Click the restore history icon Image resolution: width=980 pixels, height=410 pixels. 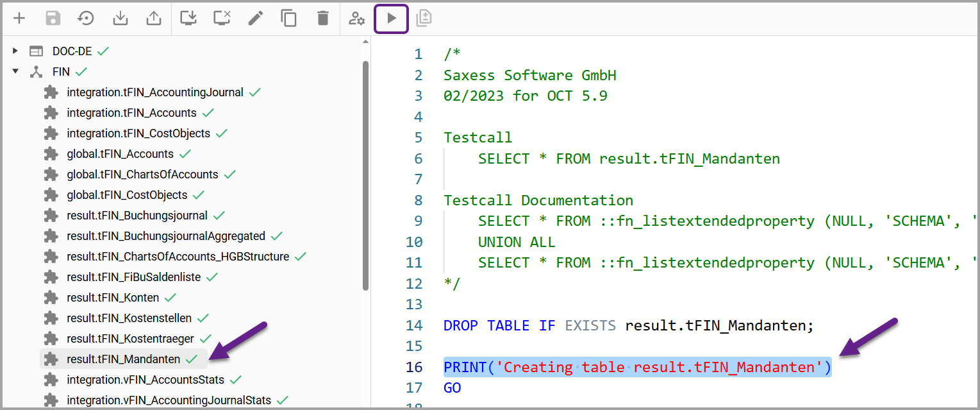86,19
